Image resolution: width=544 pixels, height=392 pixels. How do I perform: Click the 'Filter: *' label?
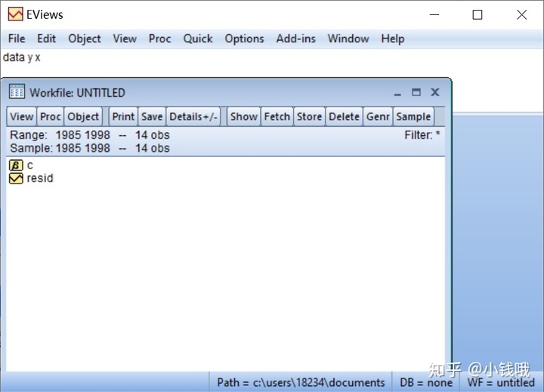422,135
